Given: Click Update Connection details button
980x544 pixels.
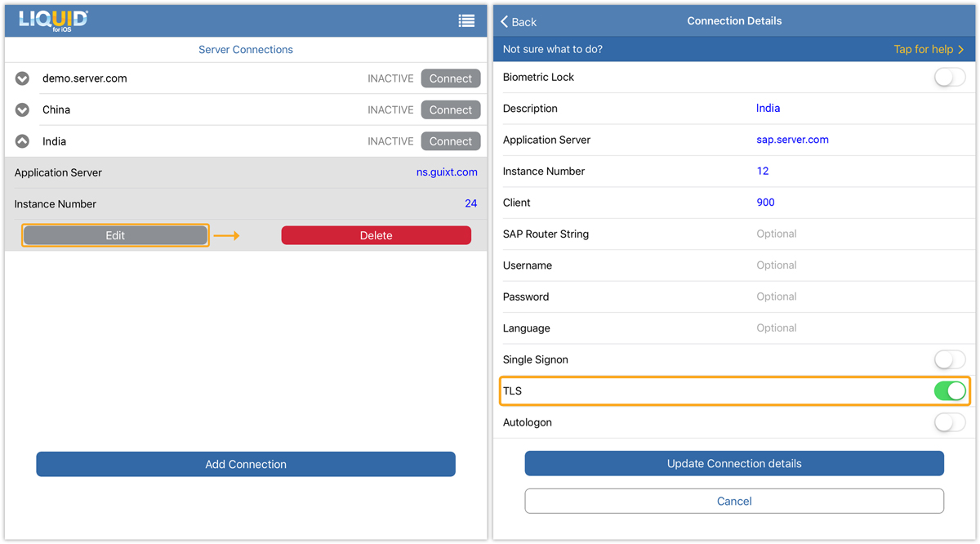Looking at the screenshot, I should pyautogui.click(x=734, y=463).
